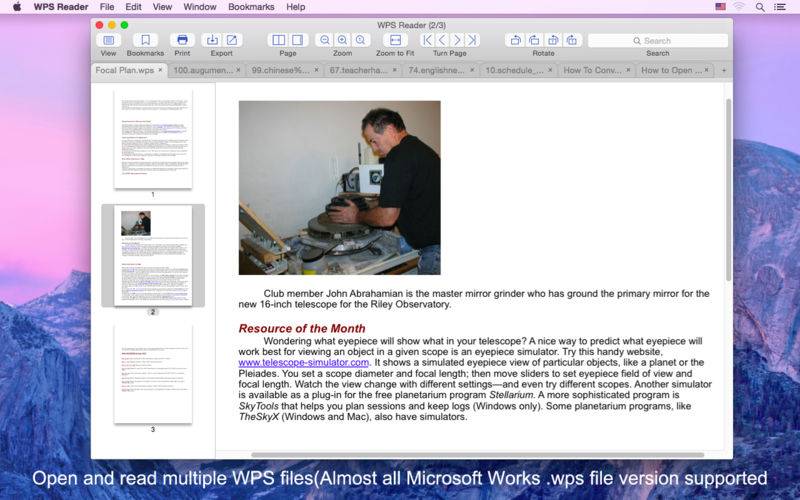Open the Bookmarks menu in the menu bar

click(251, 7)
